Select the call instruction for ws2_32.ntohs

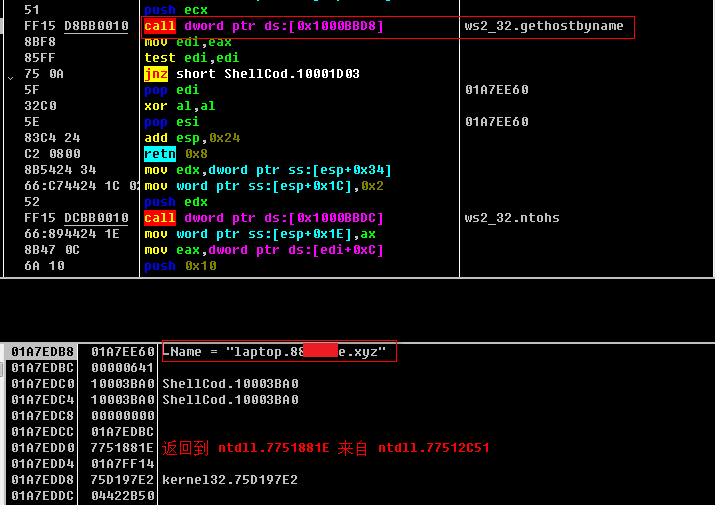(263, 218)
